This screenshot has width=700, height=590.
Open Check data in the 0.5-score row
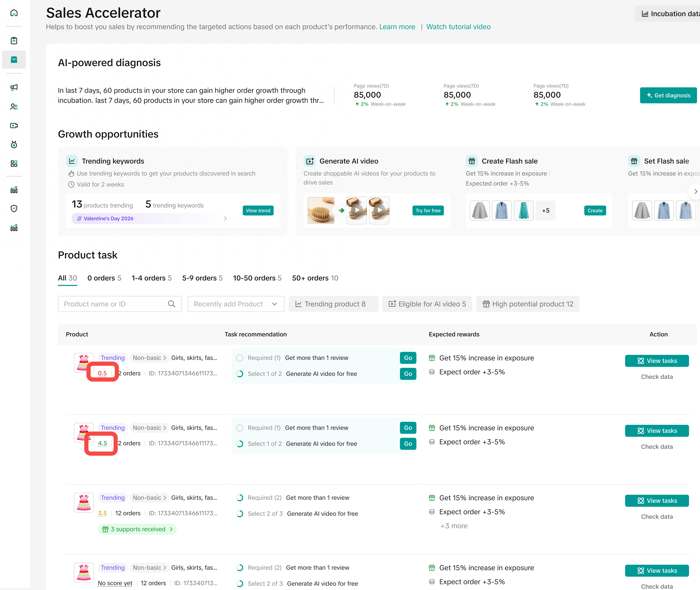657,377
